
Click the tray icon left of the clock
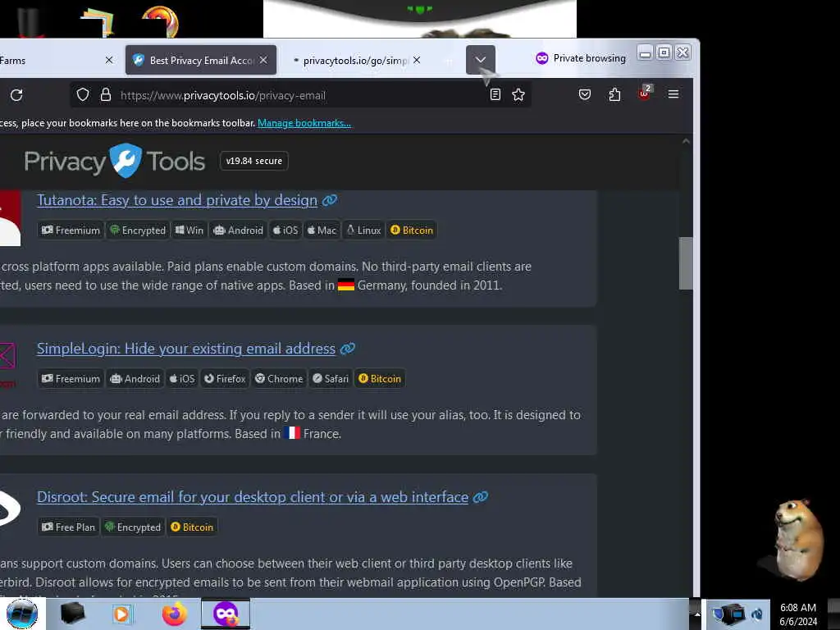[757, 614]
